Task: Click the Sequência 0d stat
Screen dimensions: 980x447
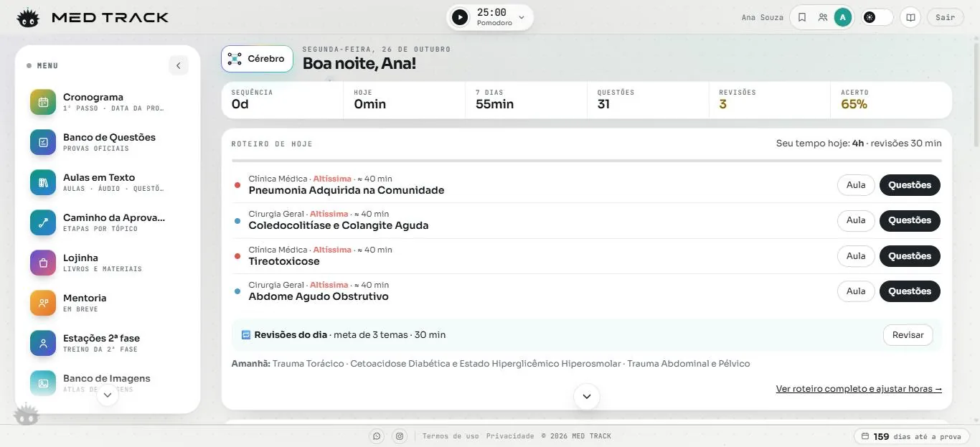Action: (x=283, y=100)
